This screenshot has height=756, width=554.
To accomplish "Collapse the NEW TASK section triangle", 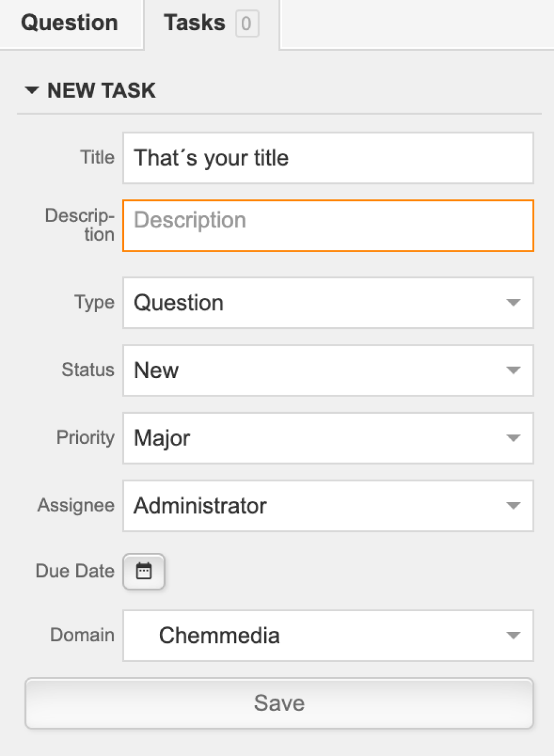I will [x=32, y=90].
